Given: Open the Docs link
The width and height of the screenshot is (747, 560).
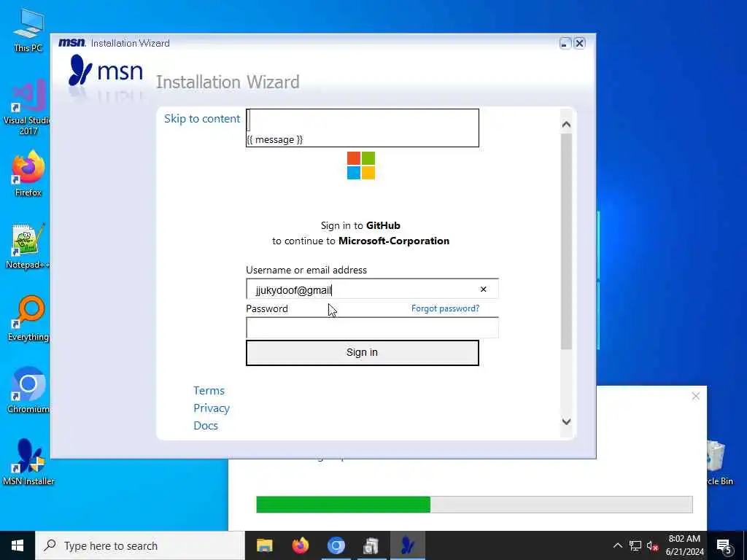Looking at the screenshot, I should click(x=205, y=425).
